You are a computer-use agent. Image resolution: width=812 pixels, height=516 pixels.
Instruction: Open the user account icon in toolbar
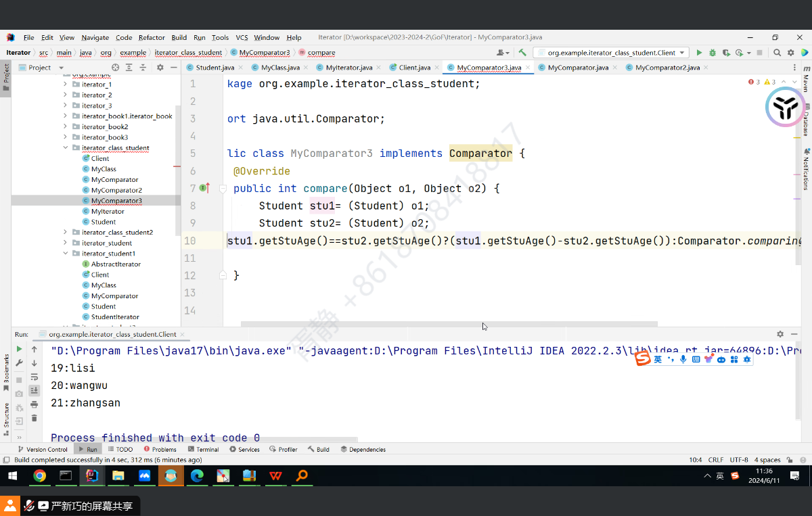pyautogui.click(x=503, y=53)
